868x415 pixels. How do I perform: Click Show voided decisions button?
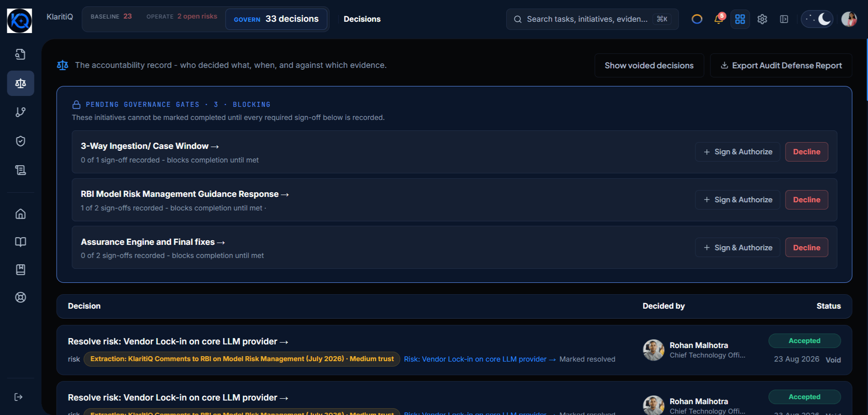pyautogui.click(x=649, y=66)
